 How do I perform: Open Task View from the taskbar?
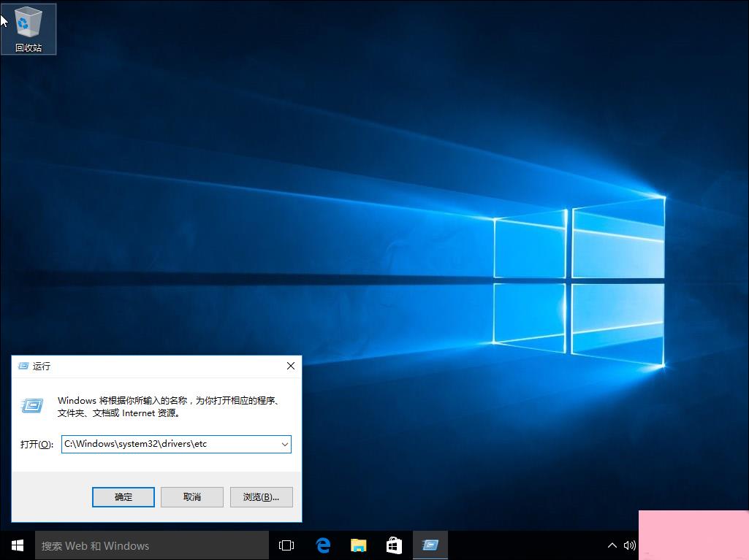(x=286, y=545)
